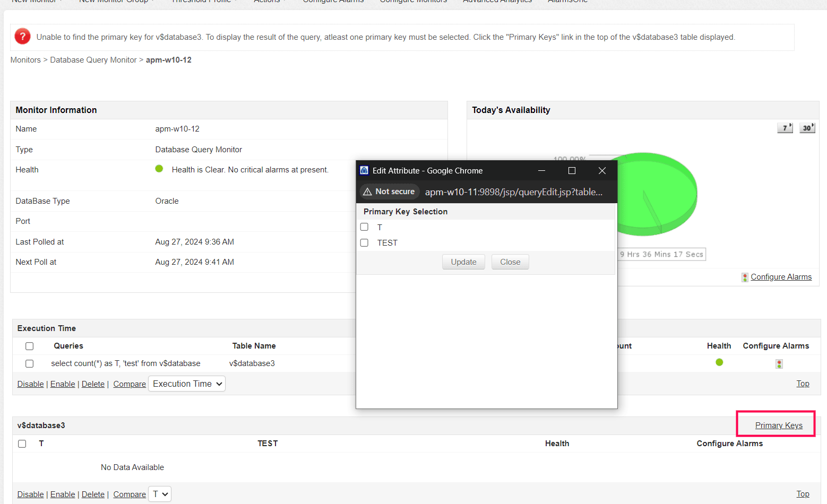Image resolution: width=827 pixels, height=504 pixels.
Task: Click Delete in the v$database3 section
Action: click(x=93, y=494)
